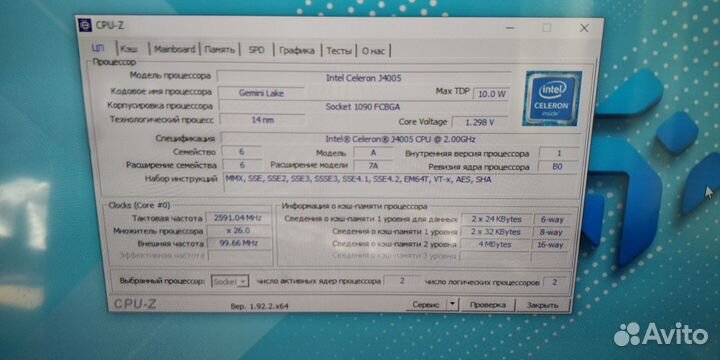Click version text Вер. 1.92.2.x64
This screenshot has width=720, height=360.
tap(259, 306)
